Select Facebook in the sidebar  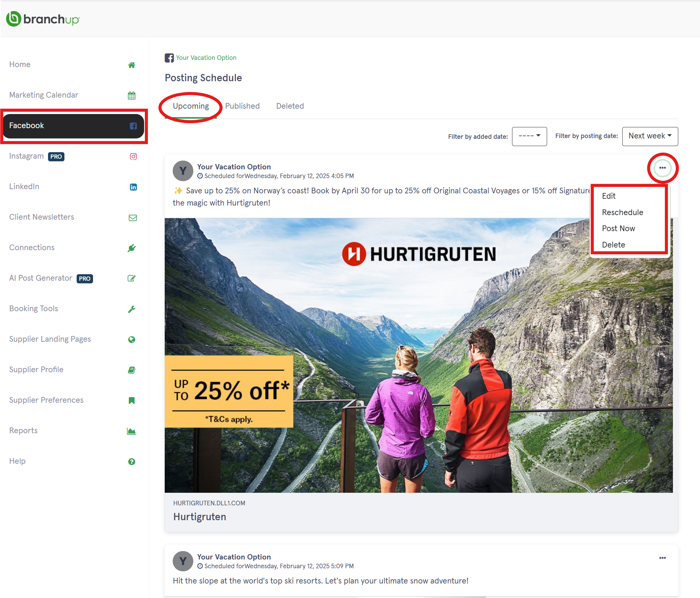pyautogui.click(x=73, y=126)
